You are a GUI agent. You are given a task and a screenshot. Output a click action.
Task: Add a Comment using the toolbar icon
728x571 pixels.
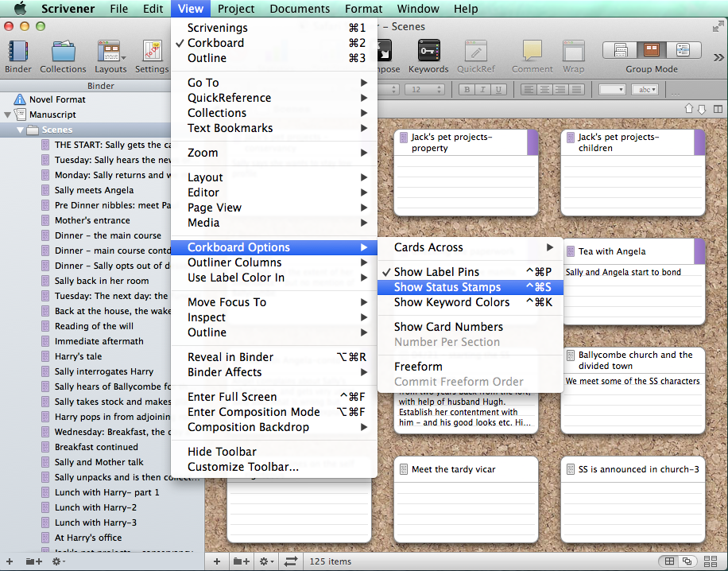(532, 51)
